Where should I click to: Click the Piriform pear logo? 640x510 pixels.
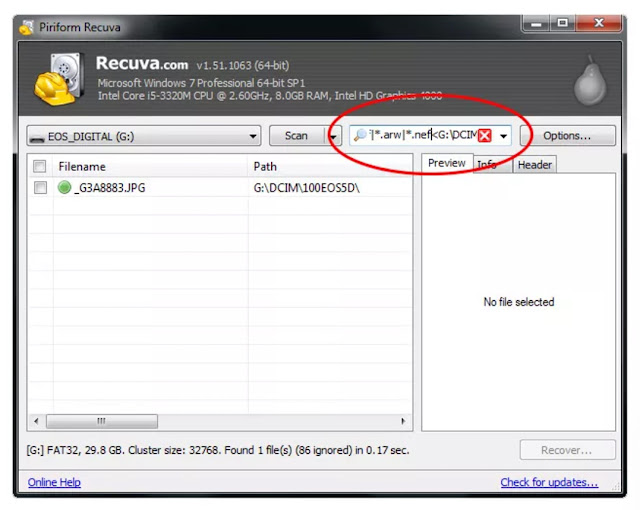coord(590,81)
